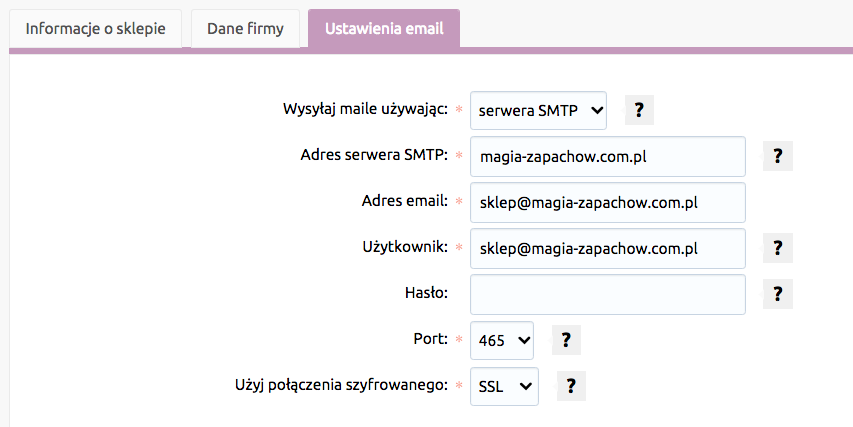Click the Port label
The height and width of the screenshot is (427, 853).
430,339
